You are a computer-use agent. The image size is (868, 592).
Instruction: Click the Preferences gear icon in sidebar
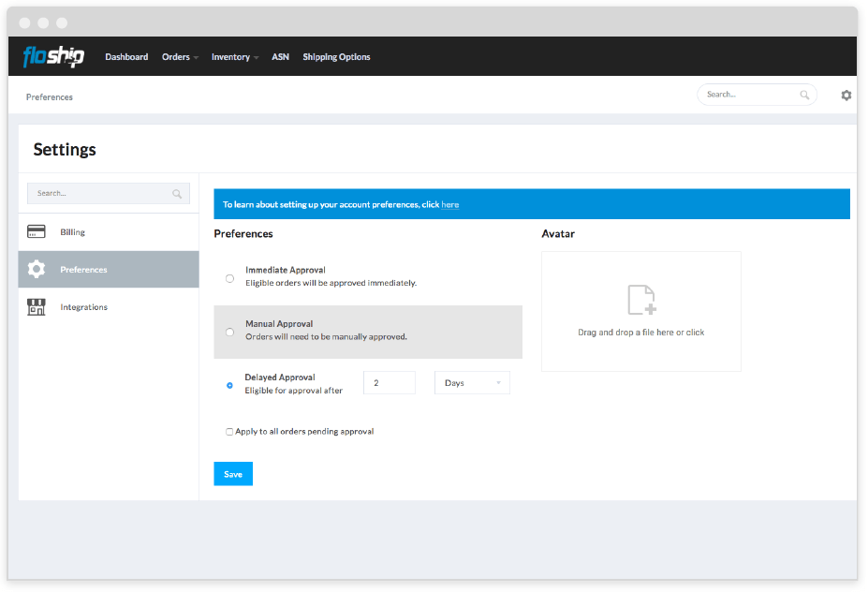[x=37, y=270]
